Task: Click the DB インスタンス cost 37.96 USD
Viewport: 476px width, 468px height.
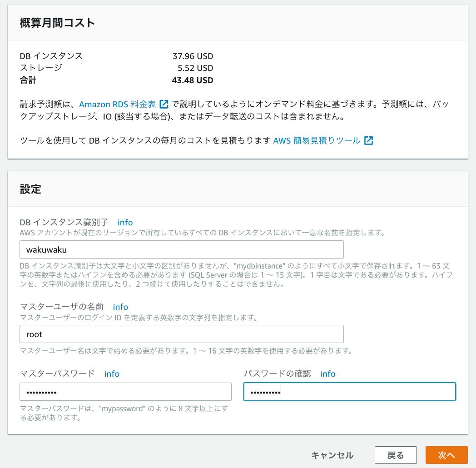Action: point(193,56)
